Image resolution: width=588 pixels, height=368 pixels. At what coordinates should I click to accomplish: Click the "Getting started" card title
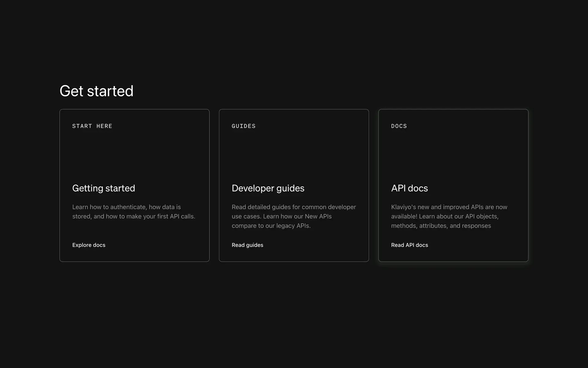[x=104, y=188]
